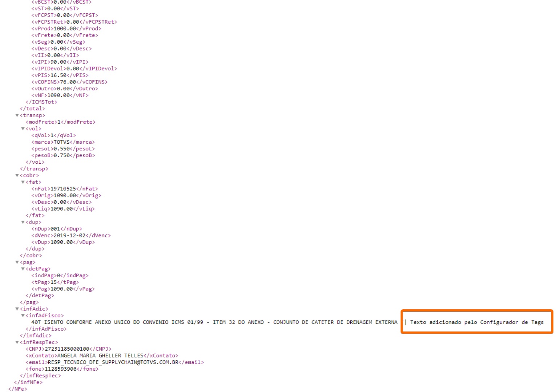Select the vProd 1000.00 value line

tap(66, 29)
